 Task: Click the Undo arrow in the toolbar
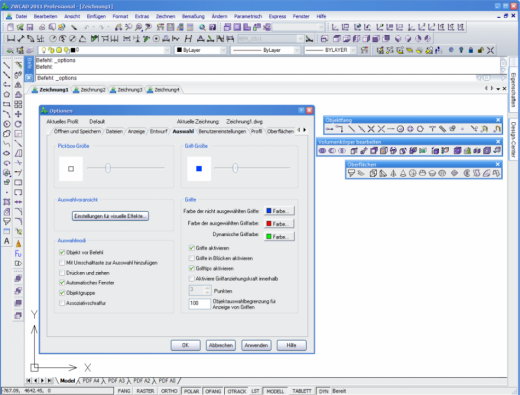87,27
